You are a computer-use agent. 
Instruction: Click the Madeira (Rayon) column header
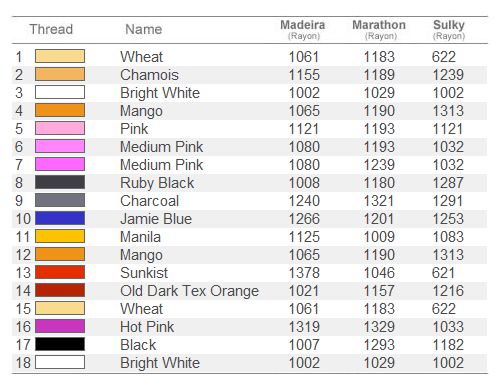[303, 30]
